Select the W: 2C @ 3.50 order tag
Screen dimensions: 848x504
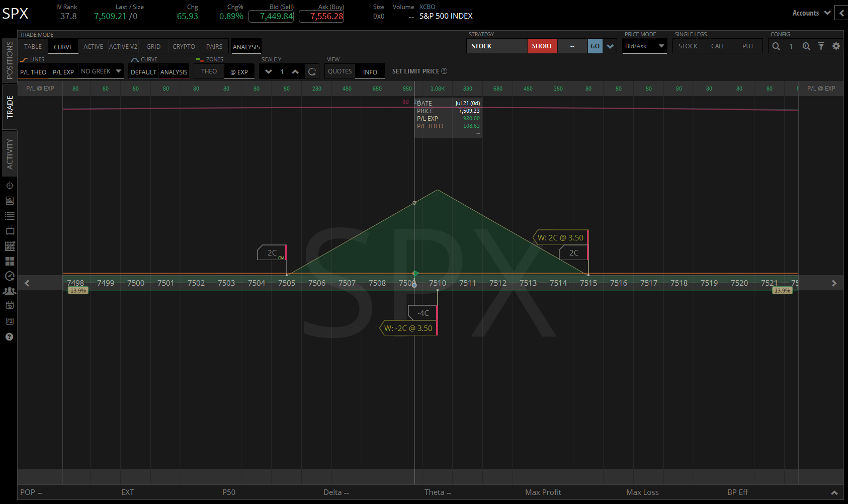[560, 237]
